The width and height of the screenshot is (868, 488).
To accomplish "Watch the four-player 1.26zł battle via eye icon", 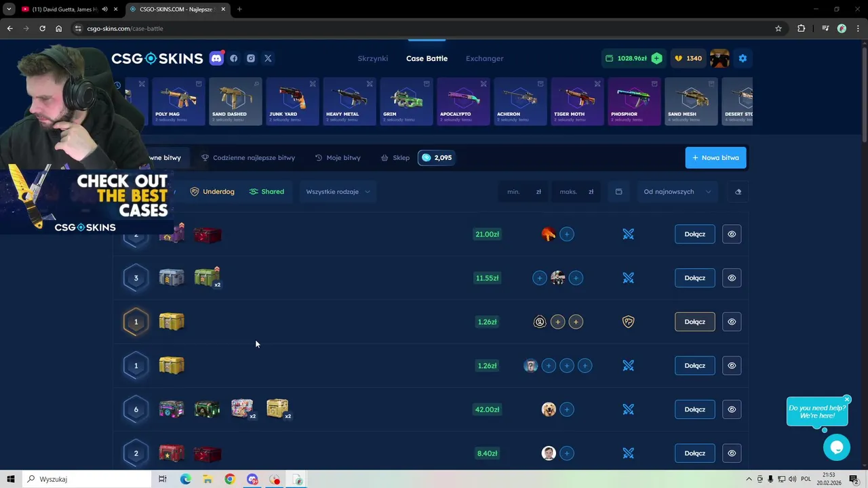I will click(732, 365).
